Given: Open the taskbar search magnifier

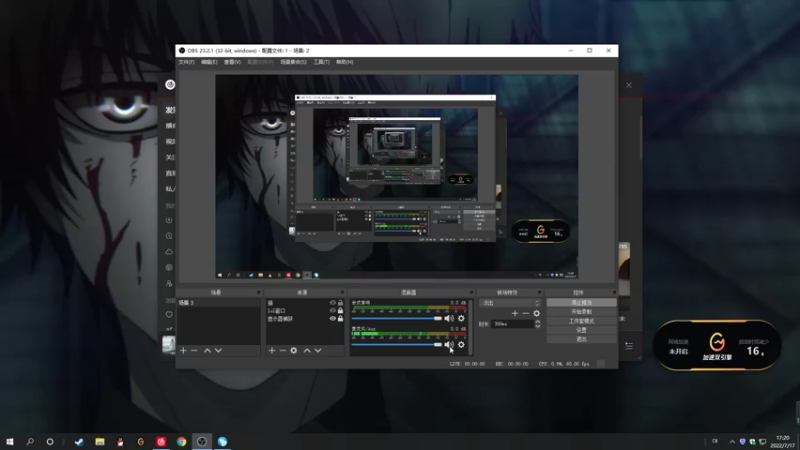Looking at the screenshot, I should point(30,442).
